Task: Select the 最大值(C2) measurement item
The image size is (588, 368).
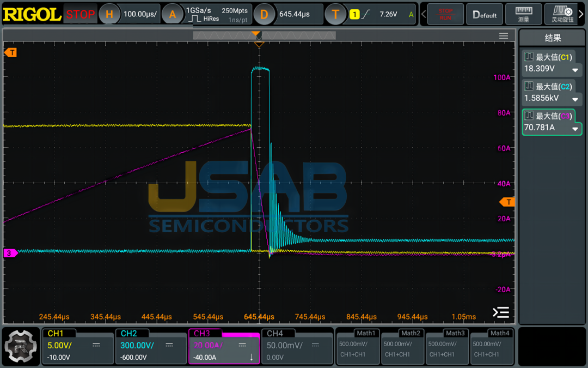Action: pos(554,86)
